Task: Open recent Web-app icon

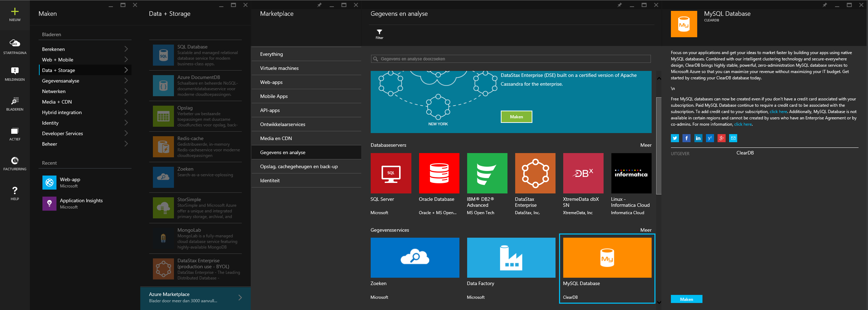Action: pyautogui.click(x=49, y=183)
